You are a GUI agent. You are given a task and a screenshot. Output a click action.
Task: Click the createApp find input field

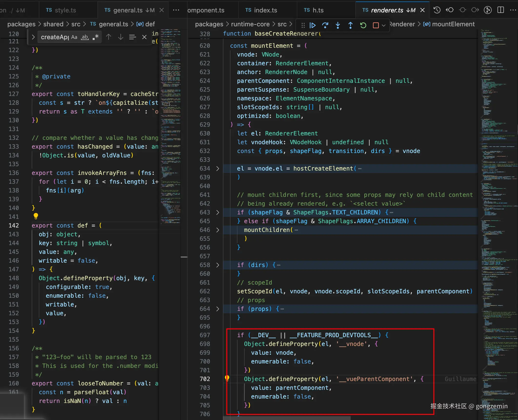(x=55, y=37)
